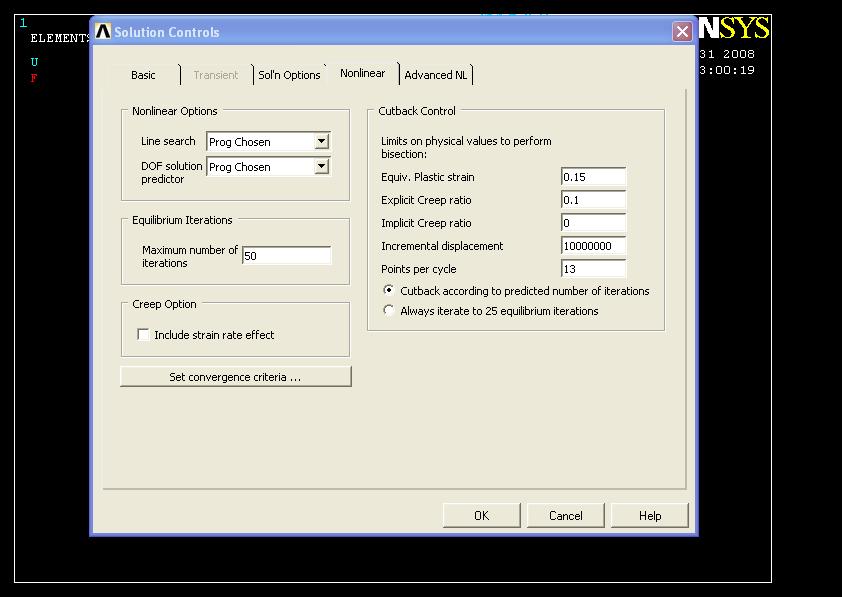Close the Solution Controls dialog
Screen dimensions: 842x597
tap(682, 32)
